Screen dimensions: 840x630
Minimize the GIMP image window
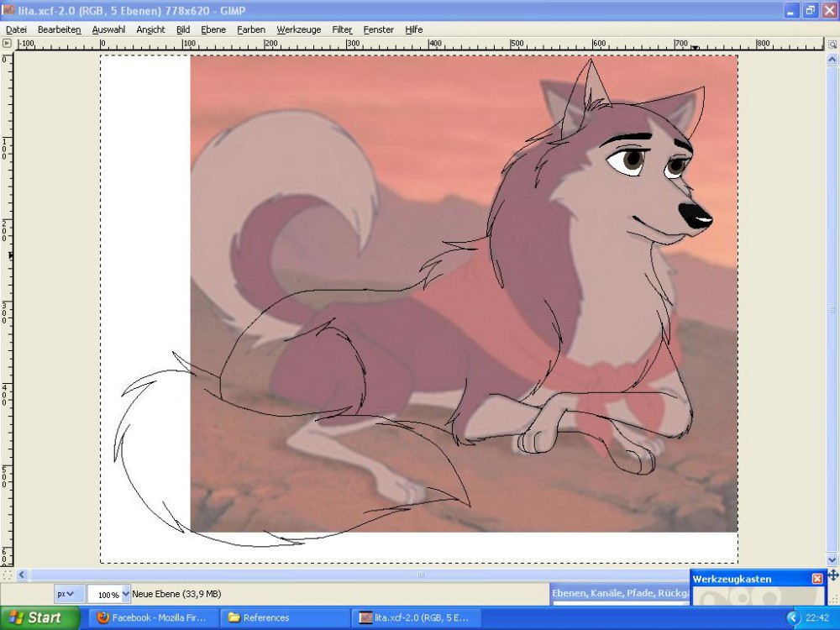point(790,10)
